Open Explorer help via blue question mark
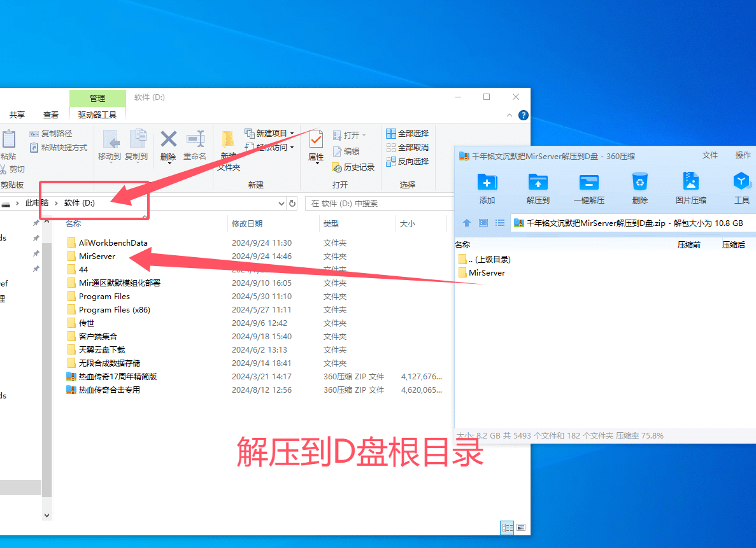Screen dimensions: 756x548 pyautogui.click(x=523, y=115)
